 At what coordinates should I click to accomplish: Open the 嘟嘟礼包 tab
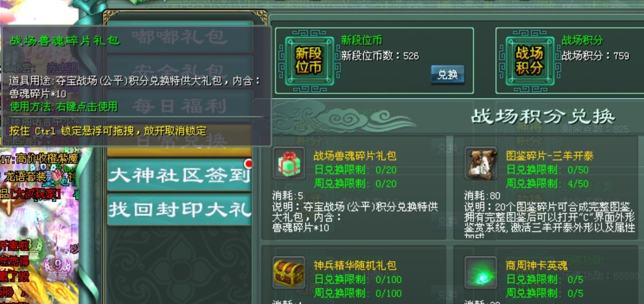coord(179,37)
